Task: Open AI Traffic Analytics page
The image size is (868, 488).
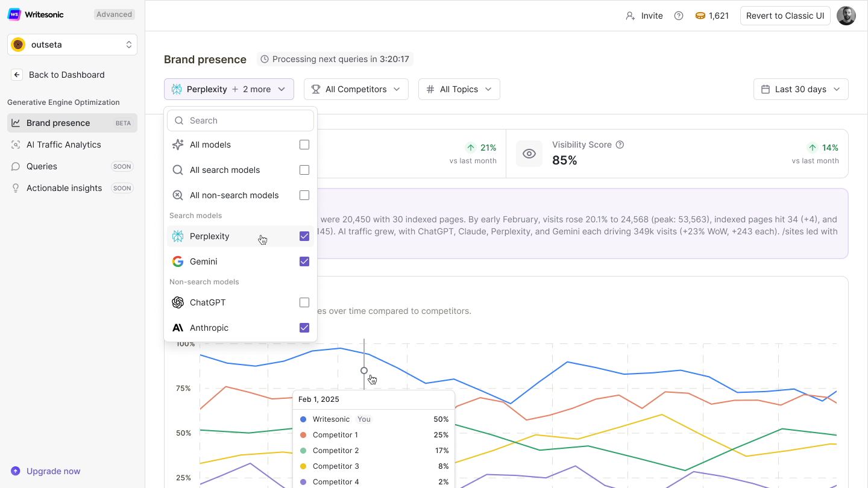Action: (x=72, y=145)
